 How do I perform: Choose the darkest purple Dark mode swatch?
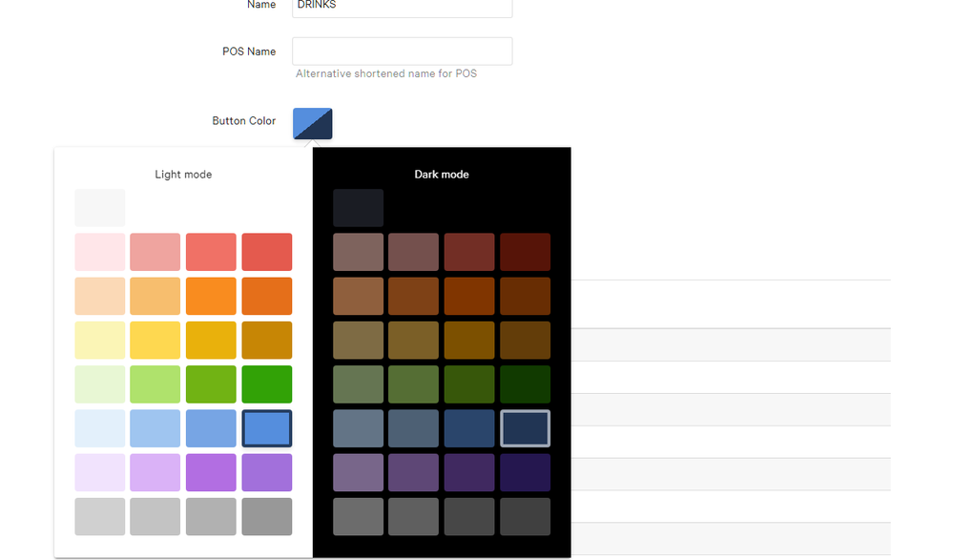[x=526, y=472]
